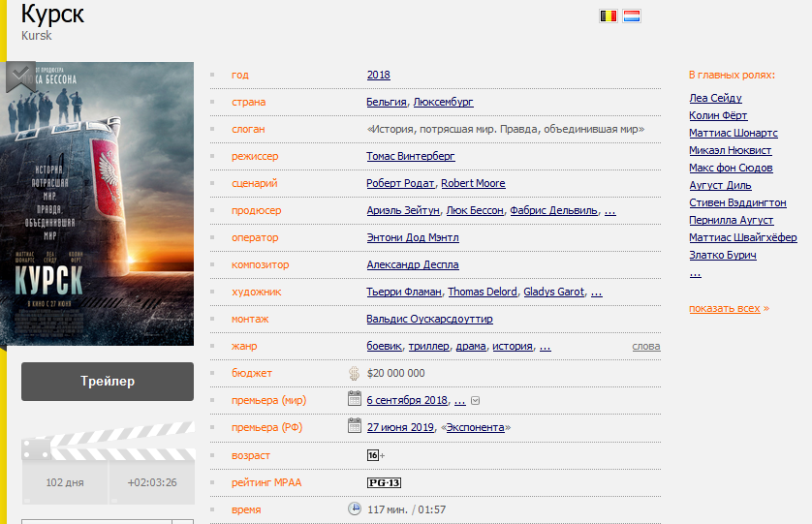
Task: Click the runtime clock icon
Action: (x=355, y=509)
